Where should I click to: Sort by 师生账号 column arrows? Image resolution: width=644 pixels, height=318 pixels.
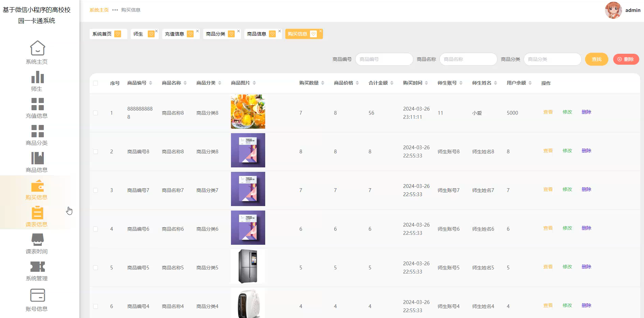(461, 83)
